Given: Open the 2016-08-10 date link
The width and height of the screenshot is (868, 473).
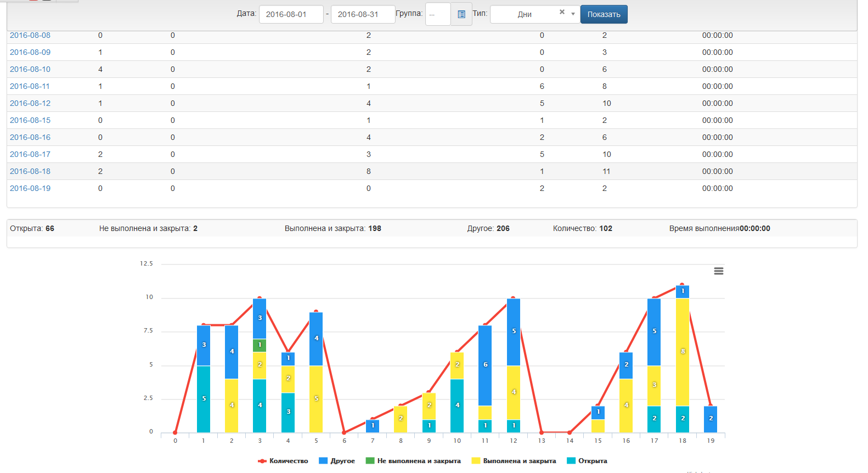Looking at the screenshot, I should coord(30,69).
